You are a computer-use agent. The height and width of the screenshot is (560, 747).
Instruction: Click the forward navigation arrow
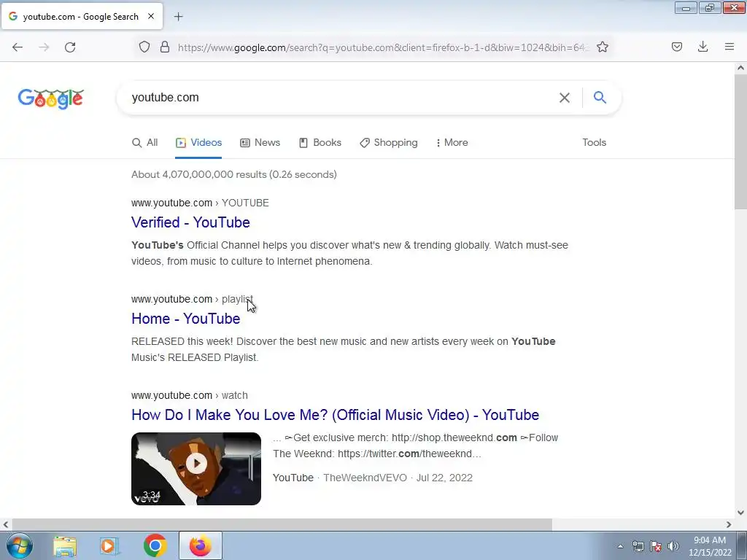44,47
